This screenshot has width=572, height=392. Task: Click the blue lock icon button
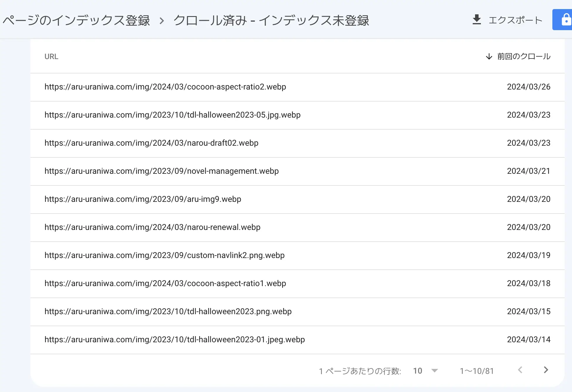point(562,20)
